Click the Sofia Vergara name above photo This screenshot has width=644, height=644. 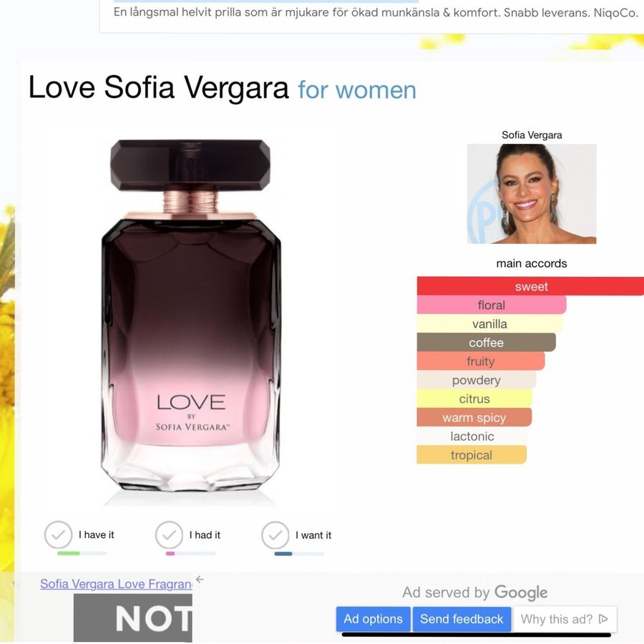tap(532, 135)
